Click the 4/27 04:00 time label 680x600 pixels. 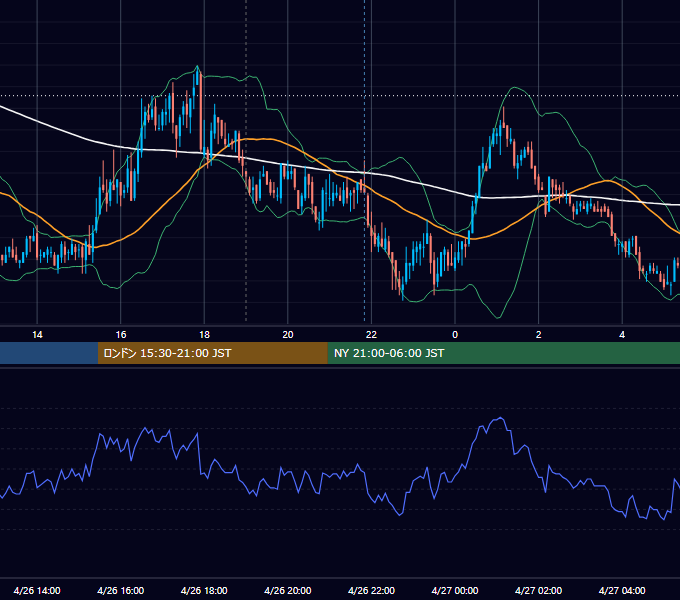point(622,590)
